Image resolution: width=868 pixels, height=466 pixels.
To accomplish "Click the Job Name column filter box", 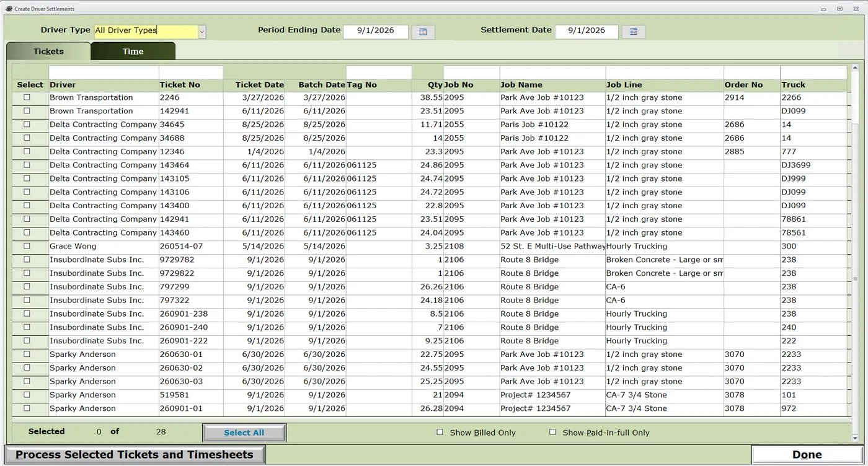I will coord(552,73).
